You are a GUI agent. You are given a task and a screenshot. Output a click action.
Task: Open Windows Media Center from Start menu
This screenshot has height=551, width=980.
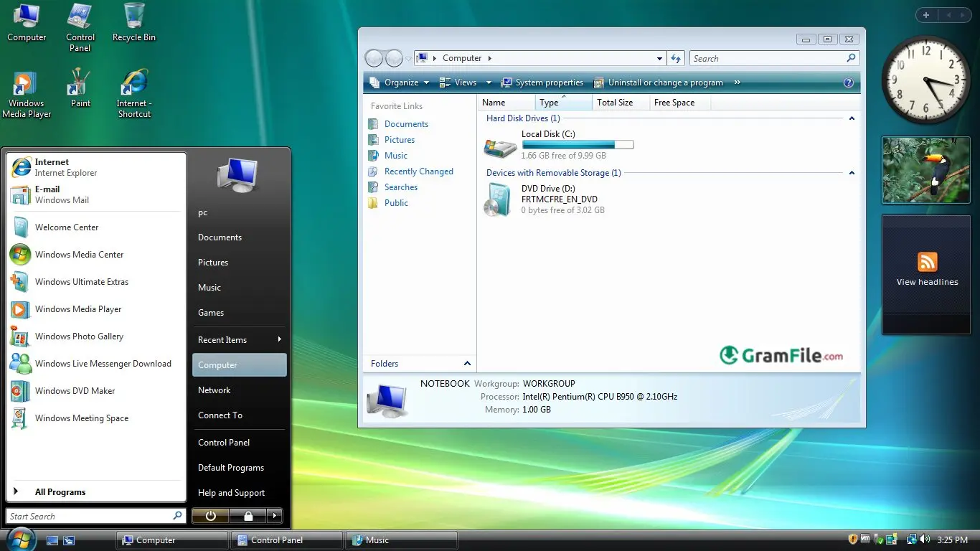point(79,255)
